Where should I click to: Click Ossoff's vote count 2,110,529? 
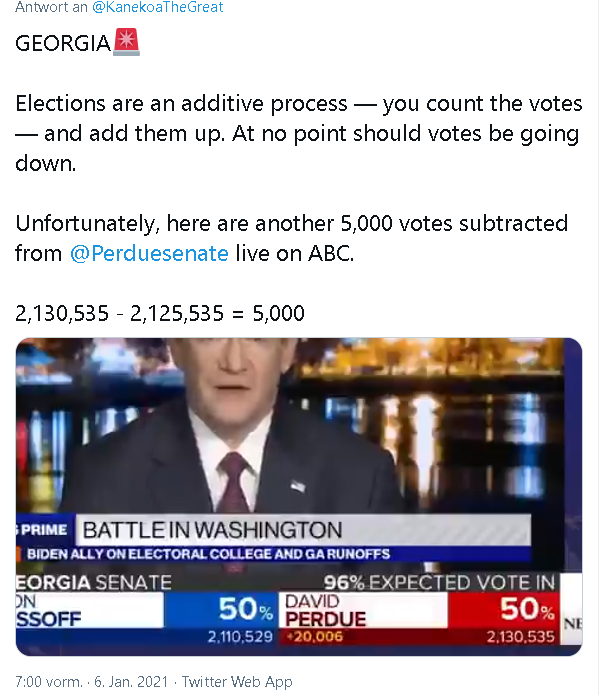point(240,636)
